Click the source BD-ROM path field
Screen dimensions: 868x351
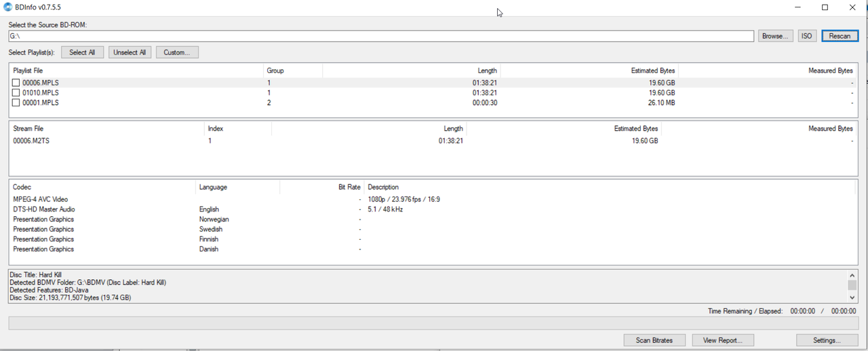(x=381, y=36)
